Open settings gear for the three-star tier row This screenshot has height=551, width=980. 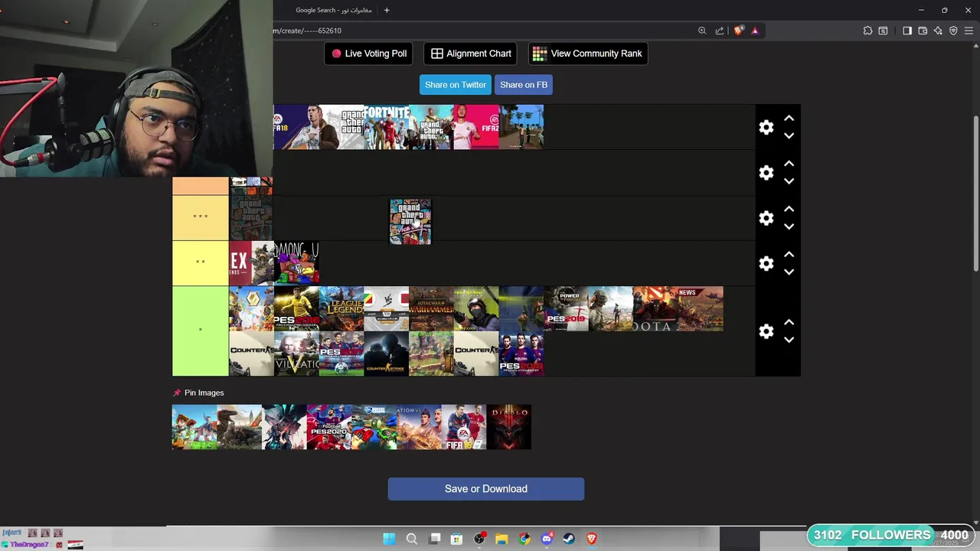tap(766, 218)
